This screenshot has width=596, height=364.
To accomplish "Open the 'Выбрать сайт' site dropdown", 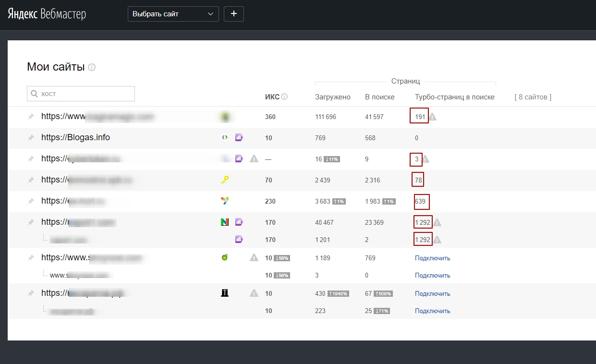I will (173, 14).
